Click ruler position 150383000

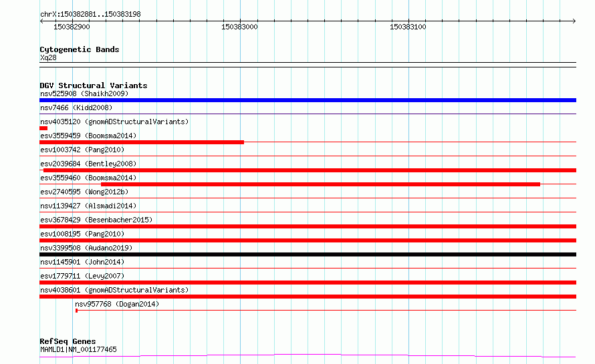click(x=239, y=27)
